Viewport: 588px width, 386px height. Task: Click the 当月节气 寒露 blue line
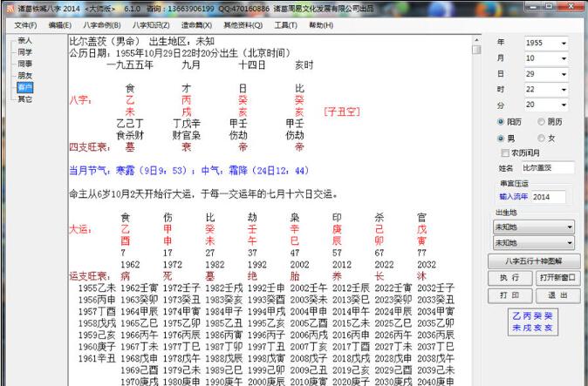[189, 171]
